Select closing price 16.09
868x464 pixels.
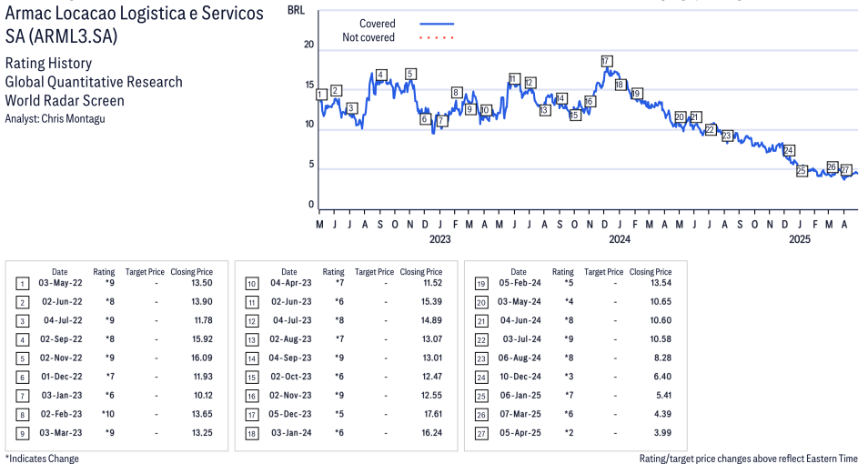pos(202,358)
